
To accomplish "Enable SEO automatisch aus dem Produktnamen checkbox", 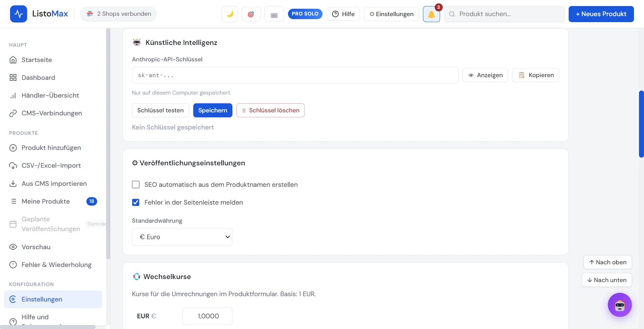I will tap(136, 184).
